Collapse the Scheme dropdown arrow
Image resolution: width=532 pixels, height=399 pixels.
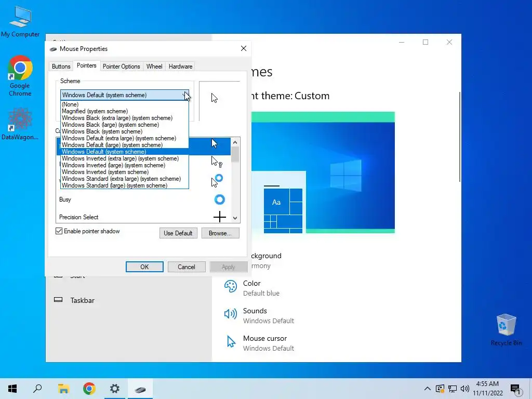click(x=185, y=95)
